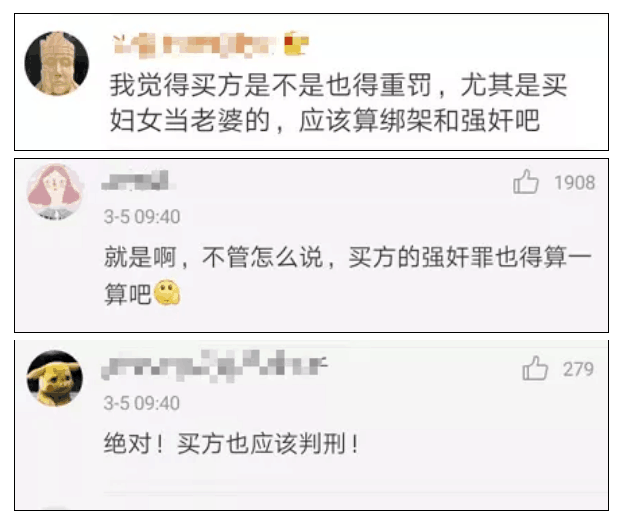Click the empty area below the third comment
The width and height of the screenshot is (623, 523).
point(312,485)
